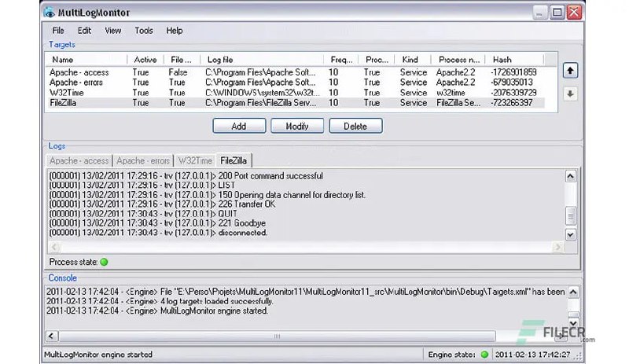Switch to the W32Time log tab
The image size is (629, 364).
click(195, 161)
